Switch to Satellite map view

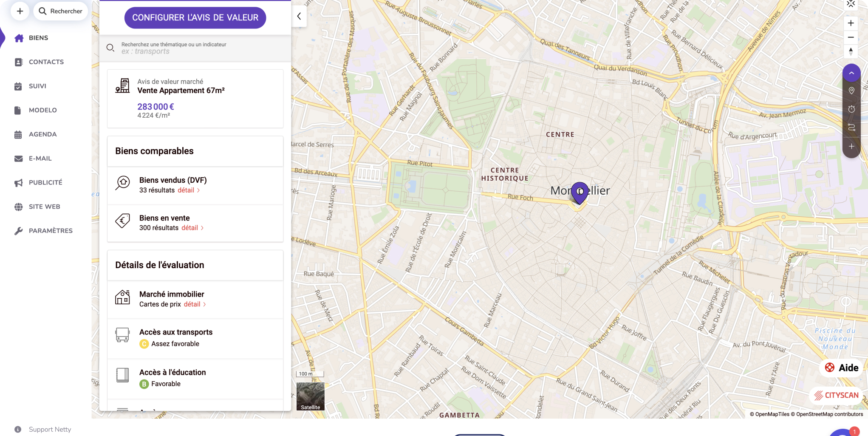[311, 396]
